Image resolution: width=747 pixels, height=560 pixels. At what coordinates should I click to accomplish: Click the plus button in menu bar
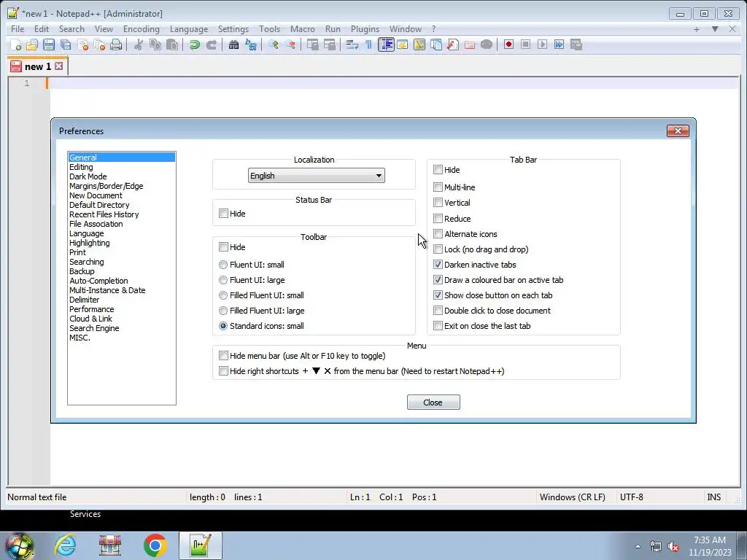click(x=697, y=29)
